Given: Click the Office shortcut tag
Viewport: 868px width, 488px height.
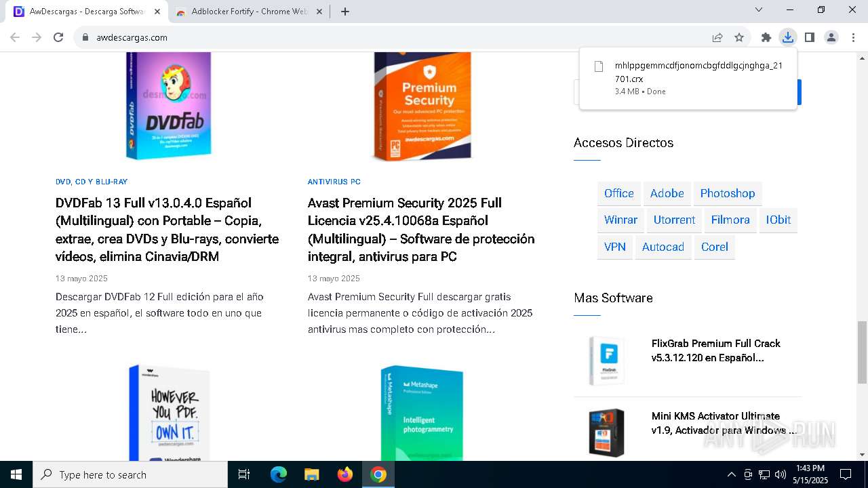Looking at the screenshot, I should pyautogui.click(x=619, y=193).
